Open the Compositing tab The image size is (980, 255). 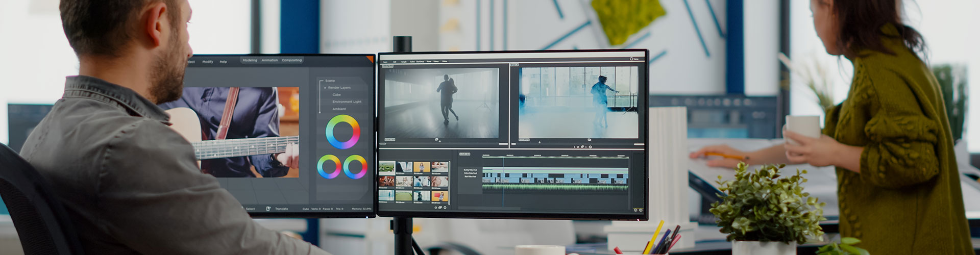pyautogui.click(x=291, y=60)
